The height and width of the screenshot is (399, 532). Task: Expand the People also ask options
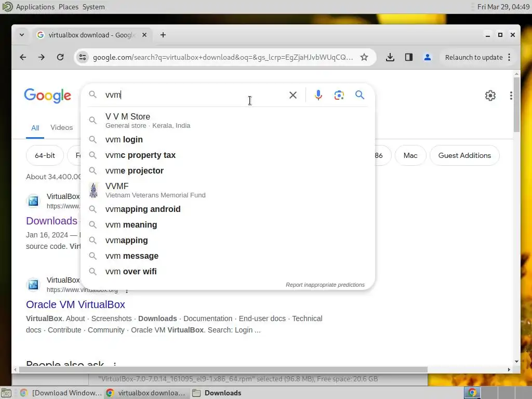[x=115, y=364]
